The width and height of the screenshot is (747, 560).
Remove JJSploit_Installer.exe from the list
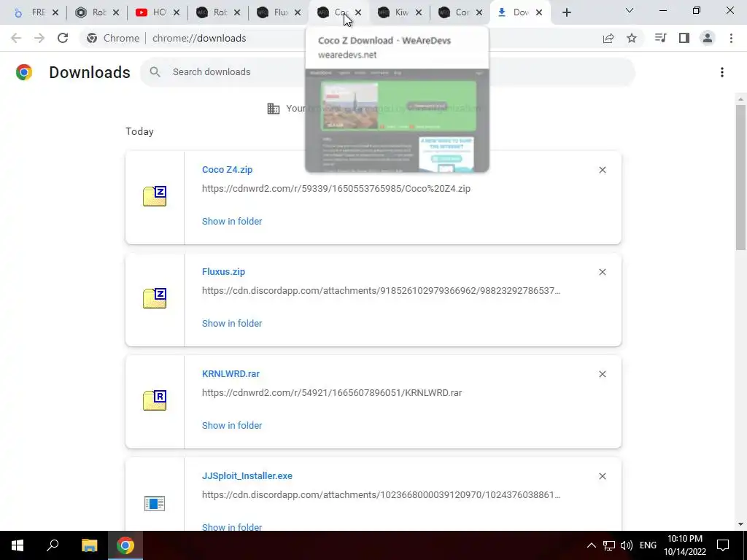point(602,476)
